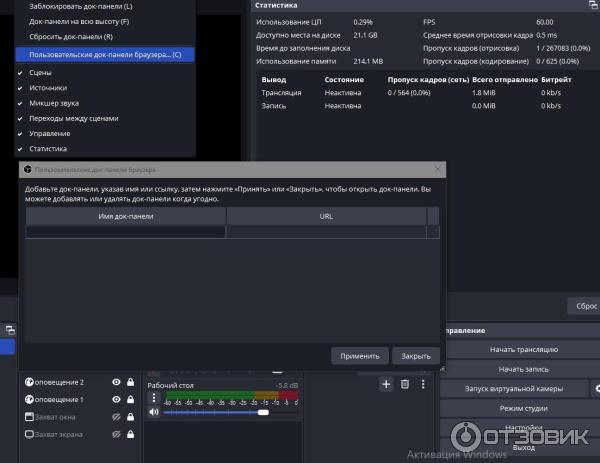Click the 'Закрыть' button in the dialog
Image resolution: width=600 pixels, height=463 pixels.
click(416, 356)
